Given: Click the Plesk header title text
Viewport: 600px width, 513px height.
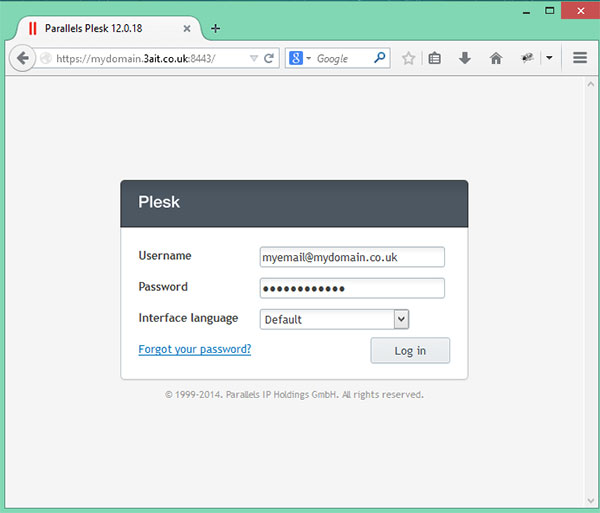Looking at the screenshot, I should click(159, 202).
